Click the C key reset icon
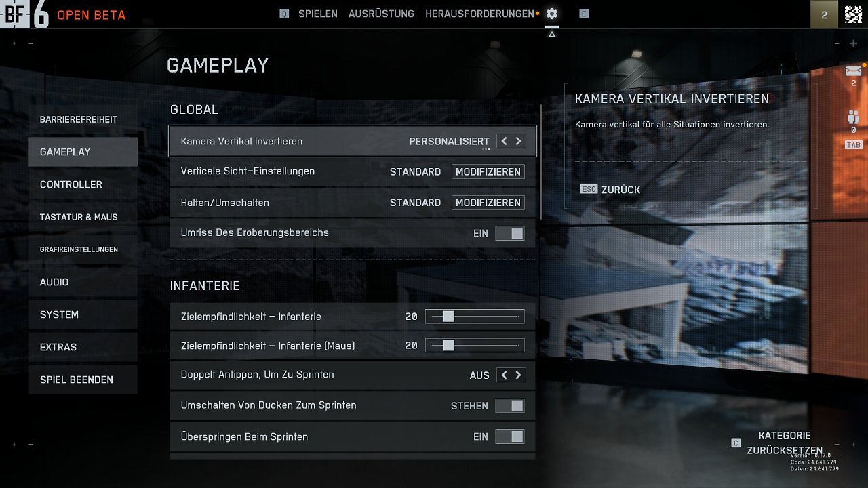Screen dimensions: 868x488 coord(736,443)
